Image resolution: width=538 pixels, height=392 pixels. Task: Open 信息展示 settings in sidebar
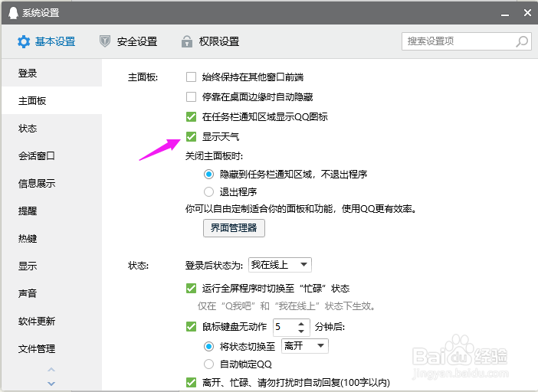52,183
